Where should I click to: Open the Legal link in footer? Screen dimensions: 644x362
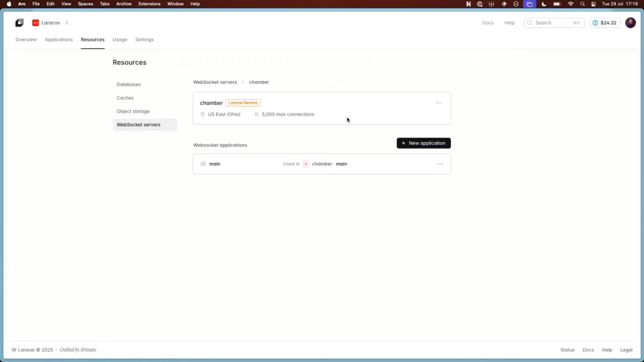click(x=626, y=350)
